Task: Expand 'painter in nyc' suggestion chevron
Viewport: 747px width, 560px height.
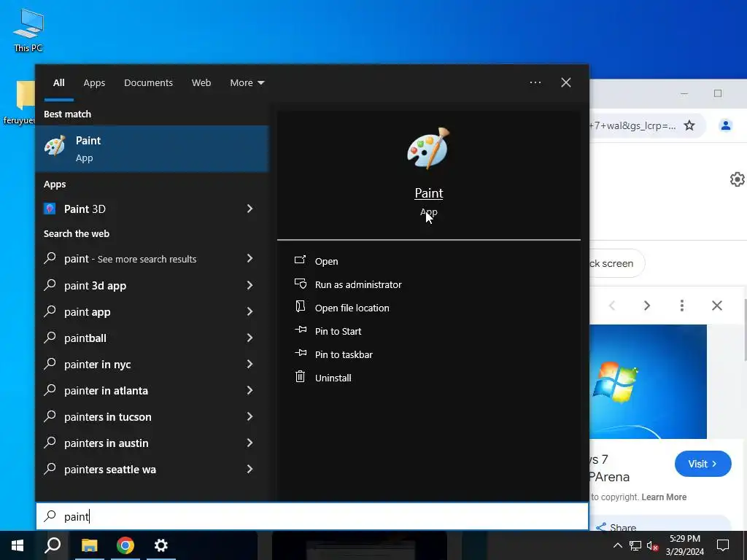Action: coord(249,364)
